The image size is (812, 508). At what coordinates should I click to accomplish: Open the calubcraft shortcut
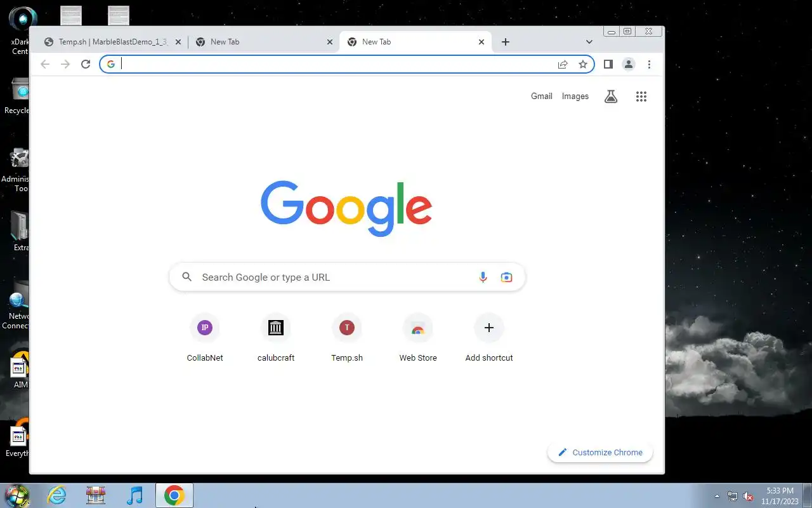[276, 338]
